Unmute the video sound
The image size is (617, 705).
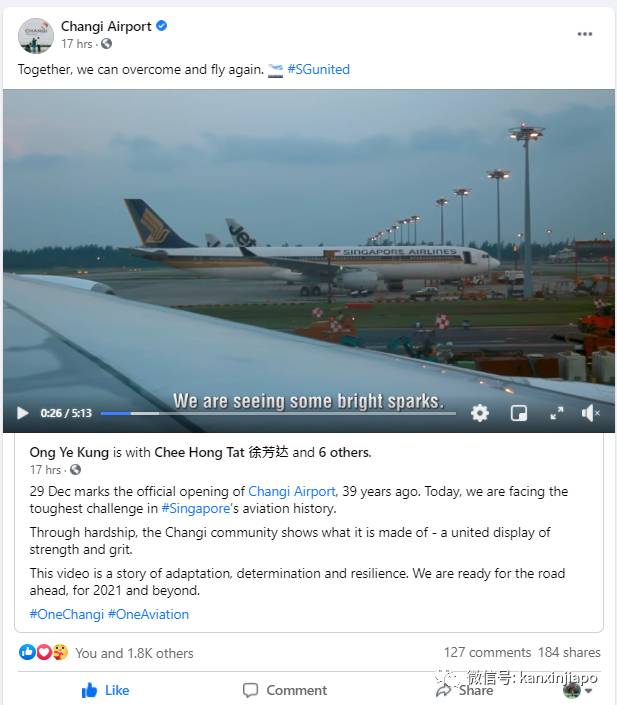(591, 413)
